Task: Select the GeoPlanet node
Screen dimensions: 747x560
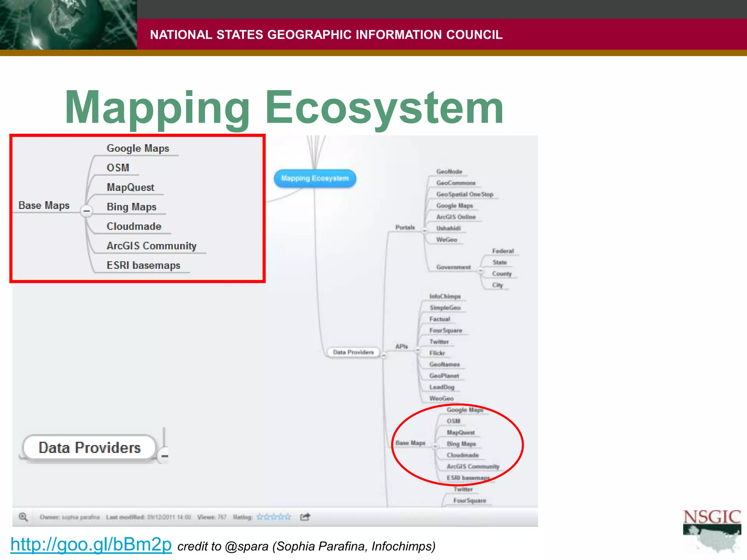Action: point(444,376)
